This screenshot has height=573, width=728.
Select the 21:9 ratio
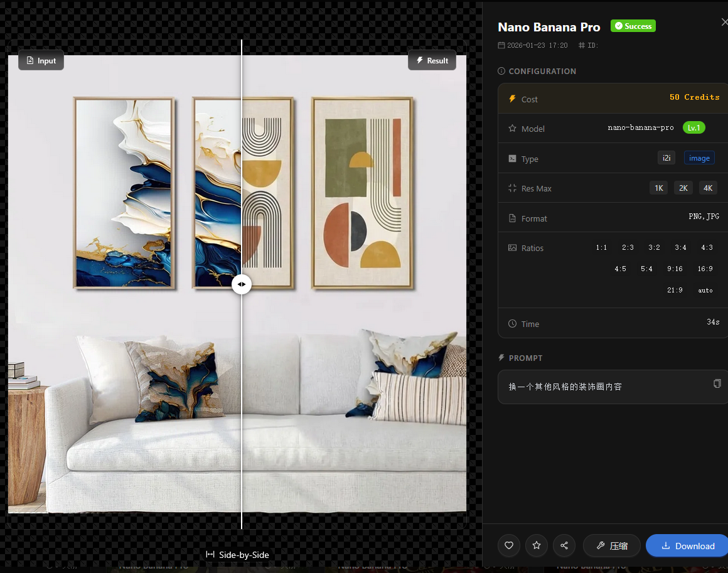click(x=675, y=290)
